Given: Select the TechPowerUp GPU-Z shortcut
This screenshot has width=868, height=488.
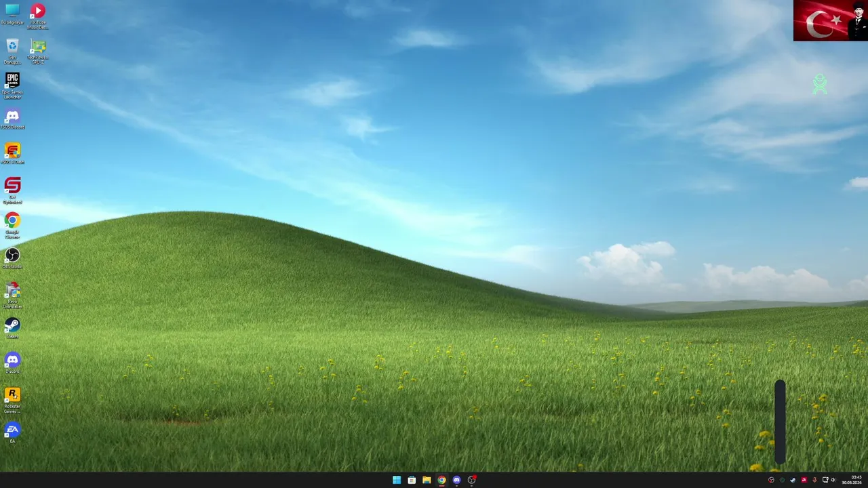Looking at the screenshot, I should click(38, 51).
